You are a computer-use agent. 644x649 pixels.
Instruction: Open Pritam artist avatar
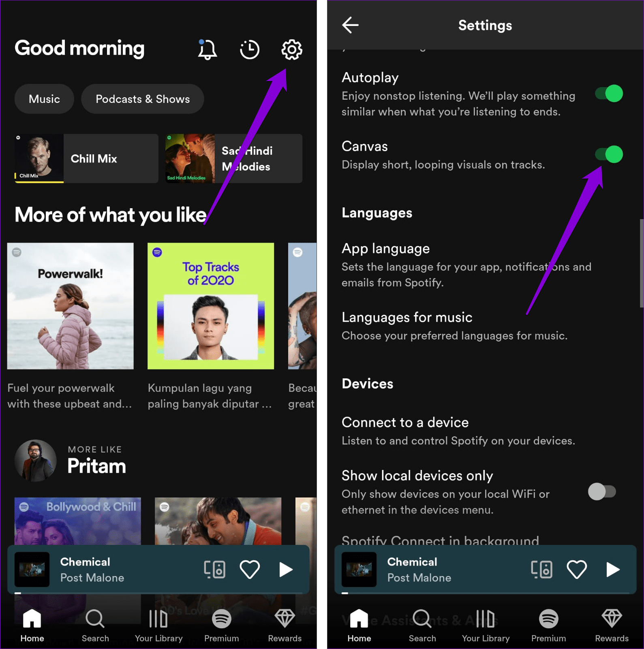coord(36,461)
